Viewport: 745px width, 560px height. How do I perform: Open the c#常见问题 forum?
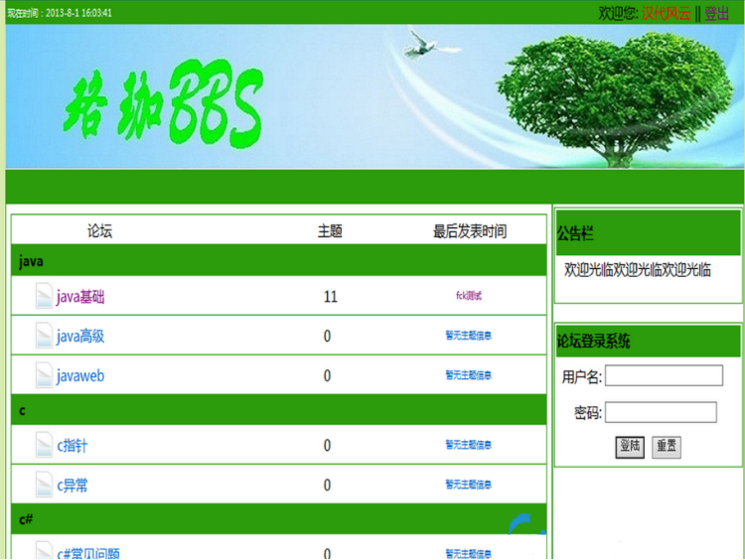[88, 553]
